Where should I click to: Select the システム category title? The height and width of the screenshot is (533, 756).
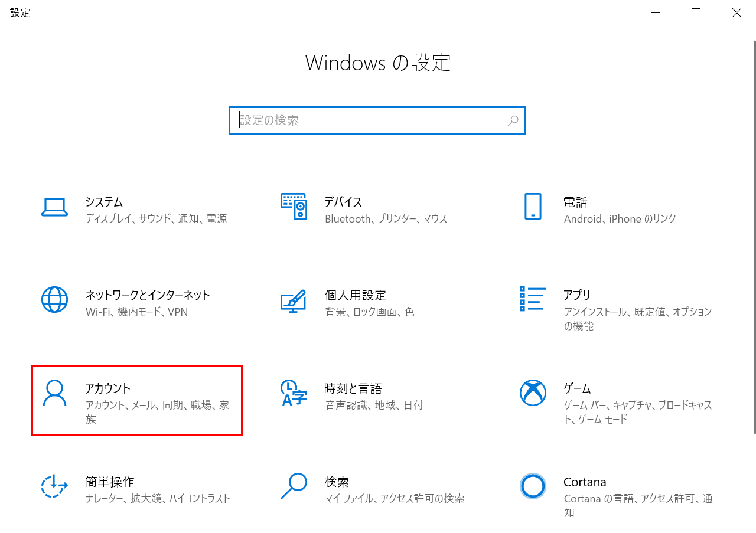pyautogui.click(x=104, y=202)
